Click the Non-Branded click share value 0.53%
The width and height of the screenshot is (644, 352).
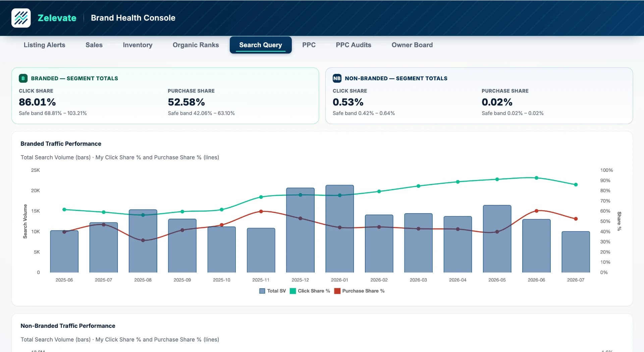coord(348,102)
